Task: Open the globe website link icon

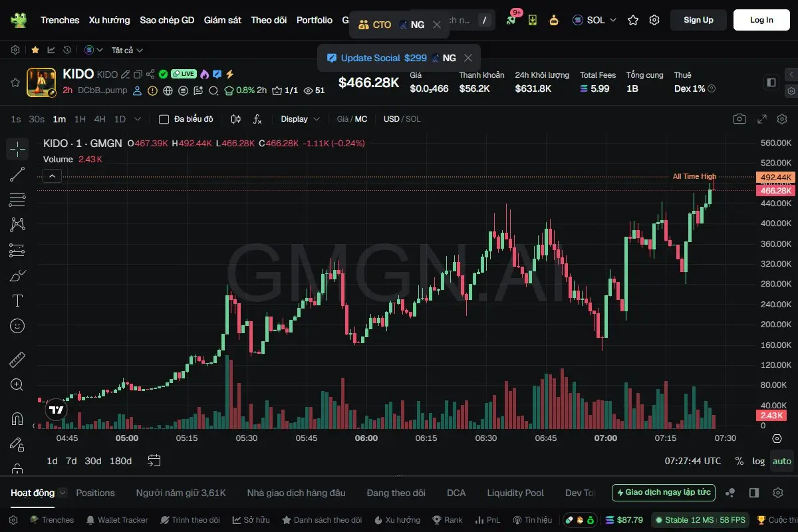Action: point(168,90)
